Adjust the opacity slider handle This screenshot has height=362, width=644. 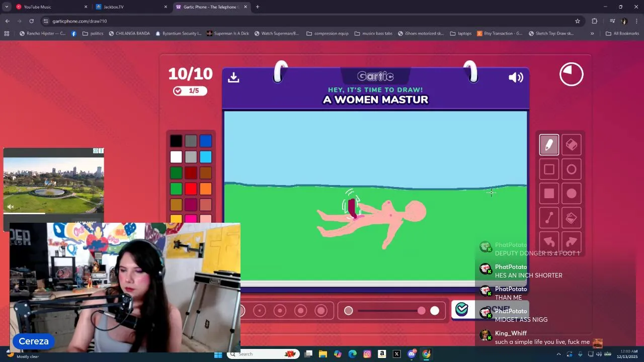pyautogui.click(x=422, y=311)
